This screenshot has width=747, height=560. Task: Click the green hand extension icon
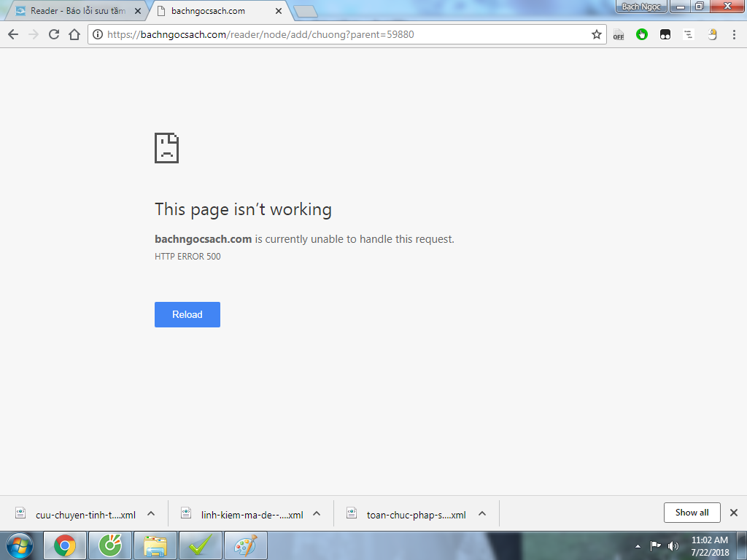642,34
